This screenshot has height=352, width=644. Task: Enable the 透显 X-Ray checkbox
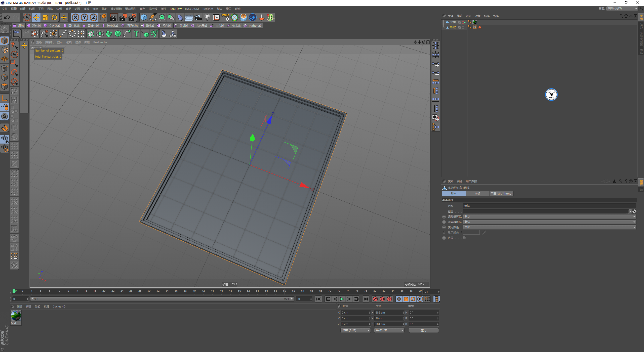click(x=464, y=238)
